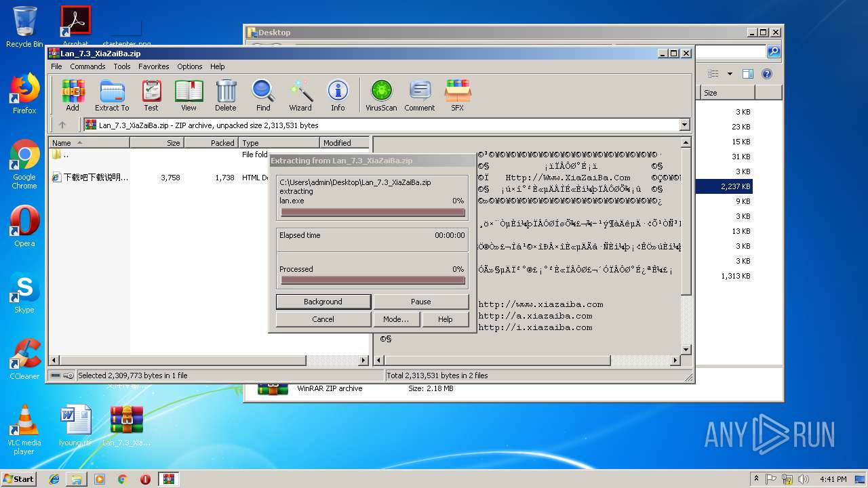The height and width of the screenshot is (488, 868).
Task: Open the Options menu
Action: [190, 66]
